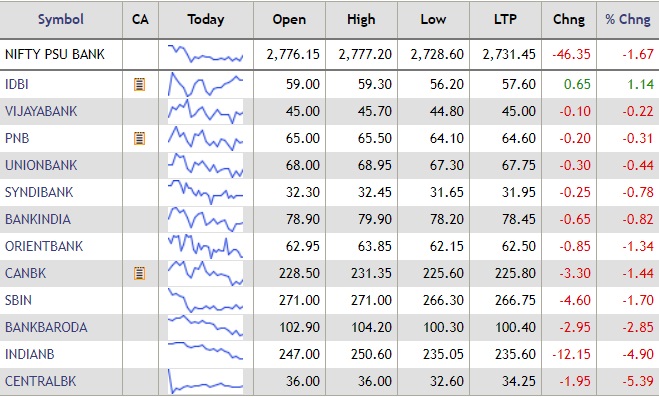Sort table by Symbol column header
Viewport: 659px width, 397px height.
[61, 19]
